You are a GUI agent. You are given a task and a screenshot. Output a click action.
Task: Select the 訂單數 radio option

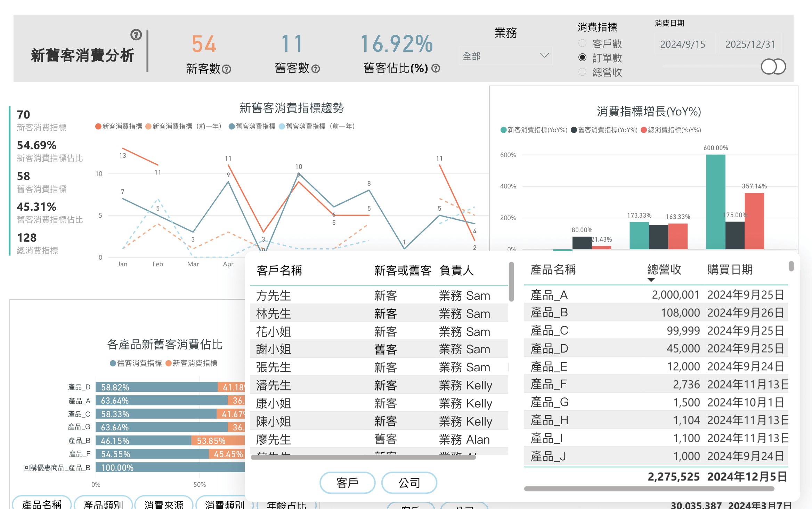[582, 57]
